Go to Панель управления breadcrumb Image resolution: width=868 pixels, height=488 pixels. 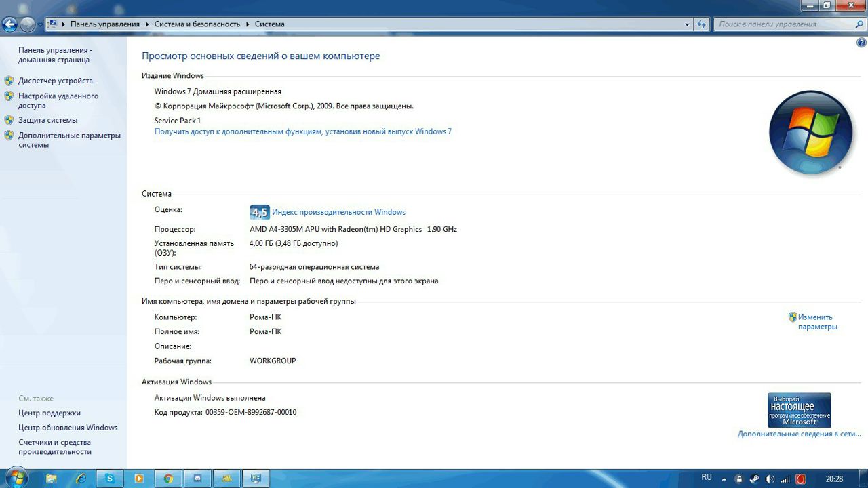point(104,24)
